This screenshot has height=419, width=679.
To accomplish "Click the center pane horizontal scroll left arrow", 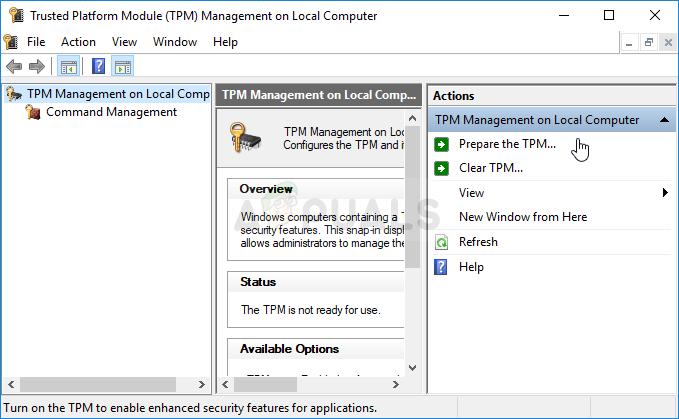I will point(225,384).
